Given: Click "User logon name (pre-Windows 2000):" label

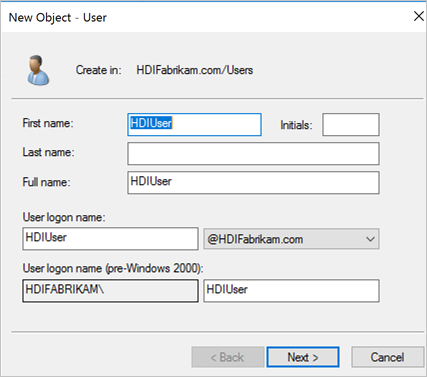Looking at the screenshot, I should click(x=113, y=268).
